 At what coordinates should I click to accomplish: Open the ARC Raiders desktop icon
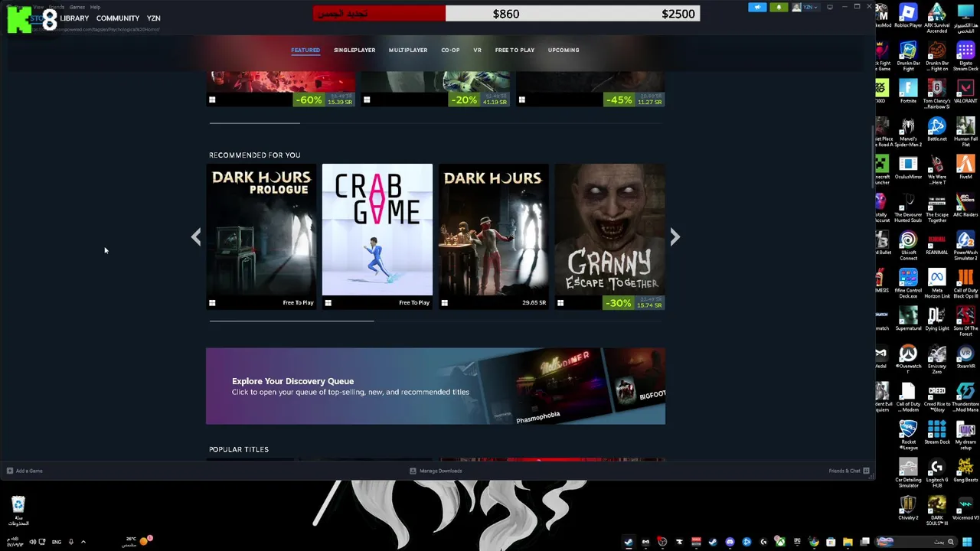pyautogui.click(x=965, y=205)
